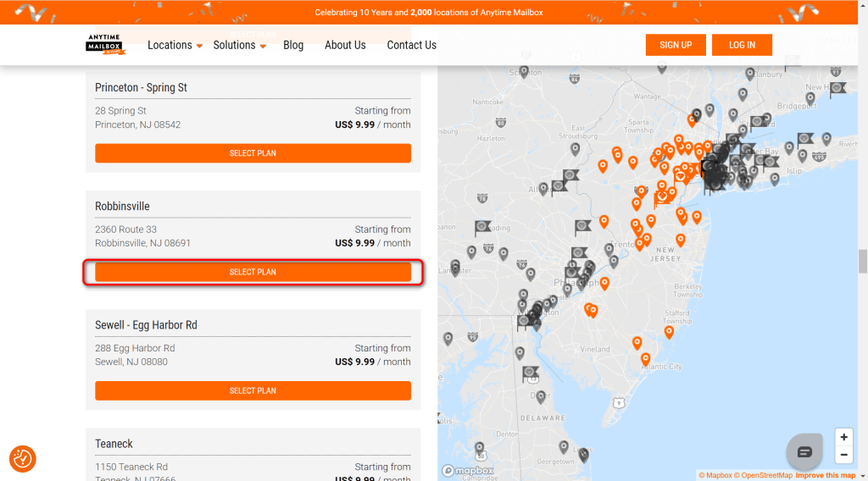Click the gray pin near Dover
This screenshot has height=481, width=868.
pos(542,395)
